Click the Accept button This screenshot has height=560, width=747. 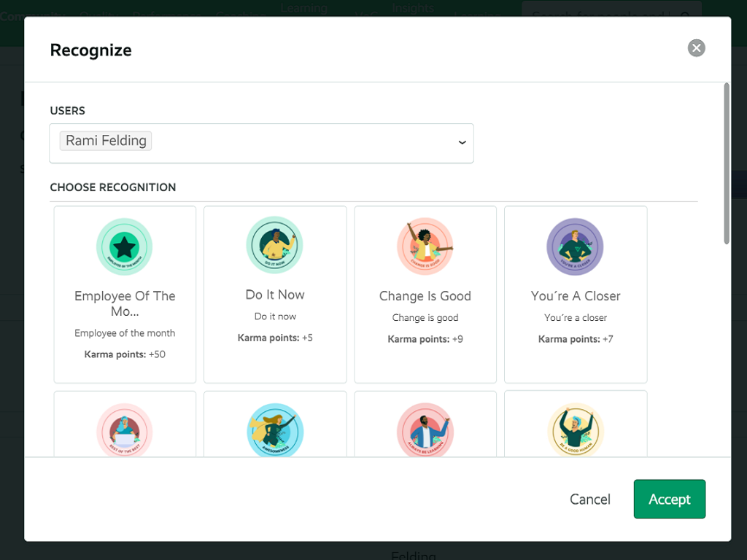(x=669, y=499)
